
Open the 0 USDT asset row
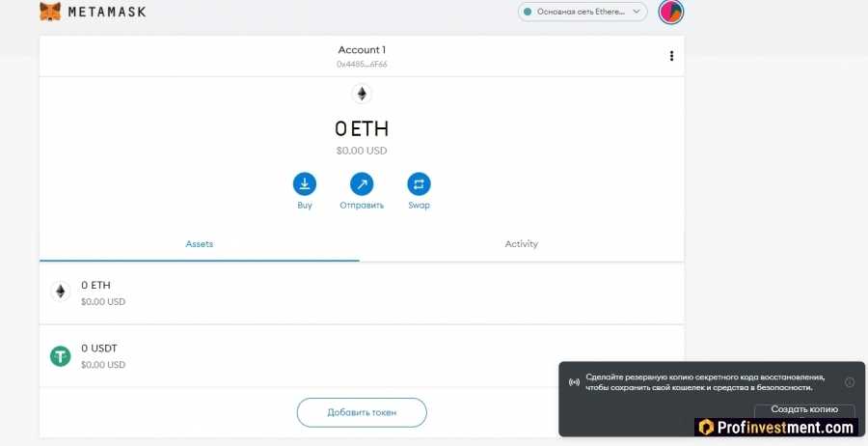362,356
